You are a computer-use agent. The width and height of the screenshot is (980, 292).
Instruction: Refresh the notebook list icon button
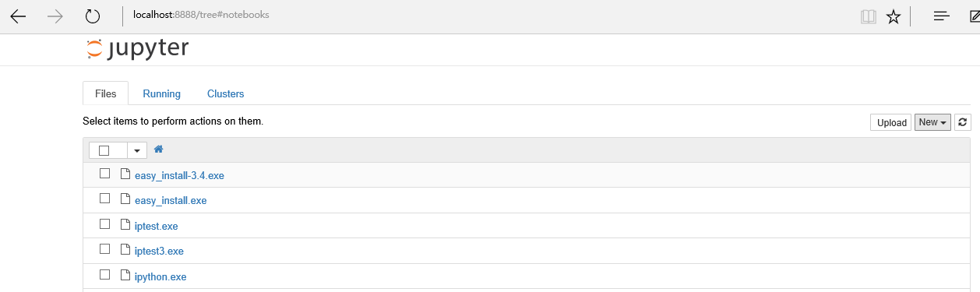(963, 122)
